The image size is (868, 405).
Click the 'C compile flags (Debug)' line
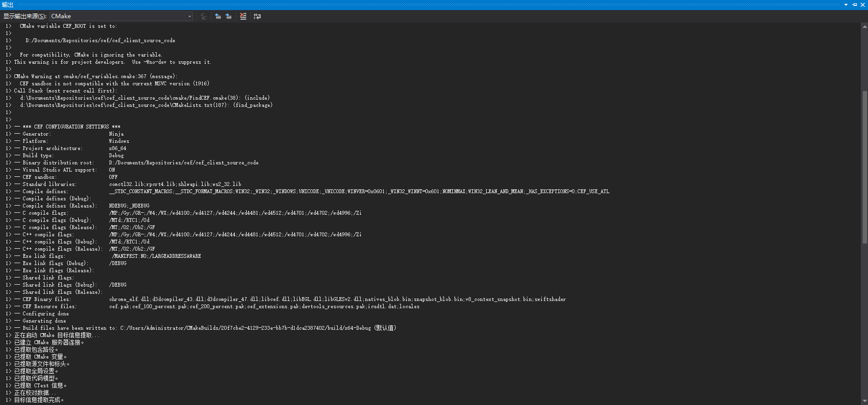coord(82,220)
